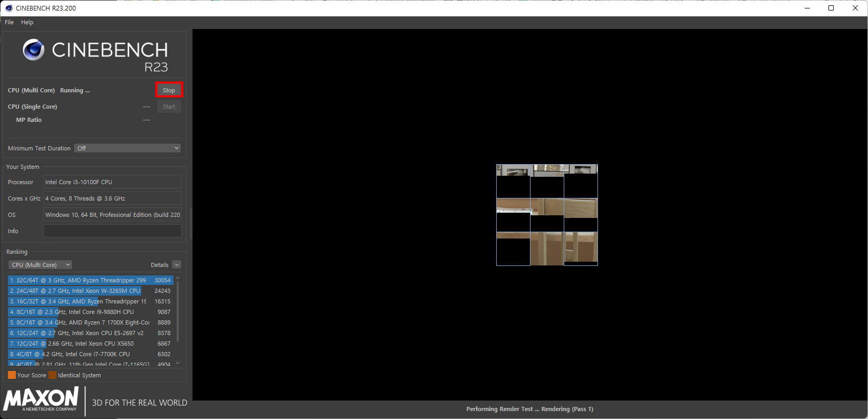Image resolution: width=868 pixels, height=419 pixels.
Task: Click the Start button for Single Core
Action: click(169, 107)
